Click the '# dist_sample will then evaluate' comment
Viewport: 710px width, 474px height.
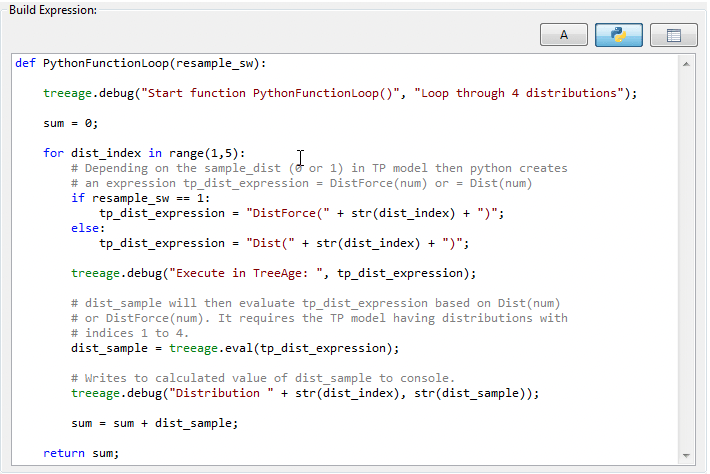[x=316, y=303]
